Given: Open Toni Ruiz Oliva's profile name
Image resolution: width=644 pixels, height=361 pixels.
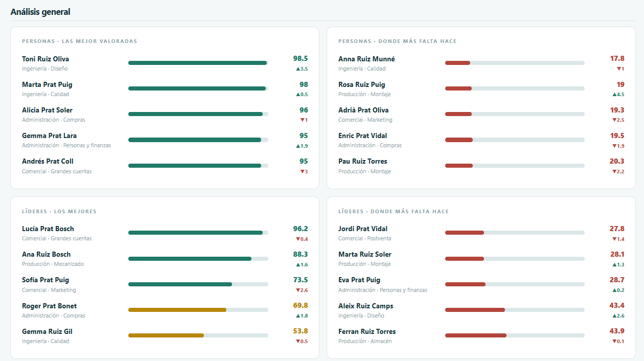Looking at the screenshot, I should [x=45, y=59].
